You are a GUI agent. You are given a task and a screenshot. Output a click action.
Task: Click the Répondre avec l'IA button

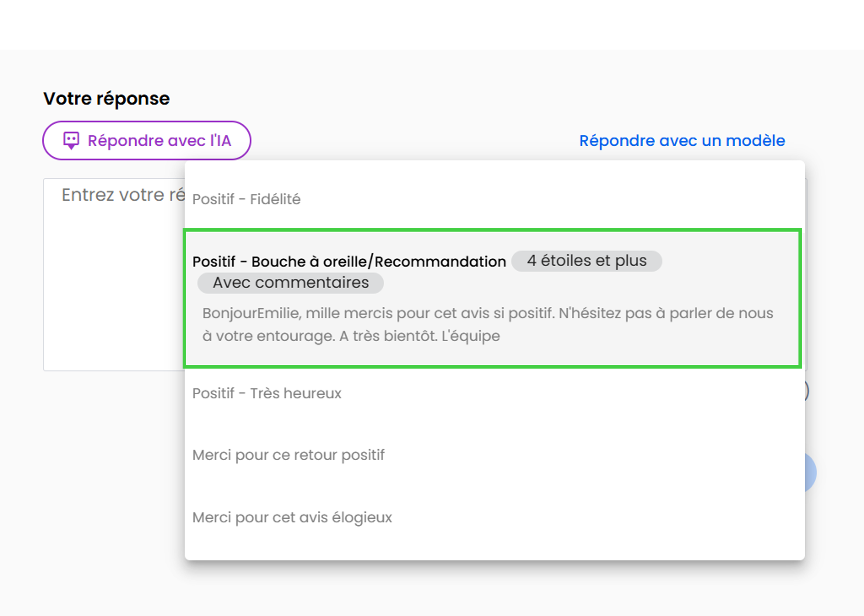point(147,141)
